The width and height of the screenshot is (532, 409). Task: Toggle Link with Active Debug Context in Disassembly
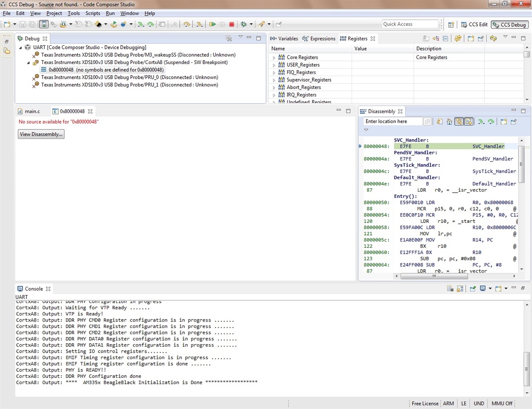(459, 122)
